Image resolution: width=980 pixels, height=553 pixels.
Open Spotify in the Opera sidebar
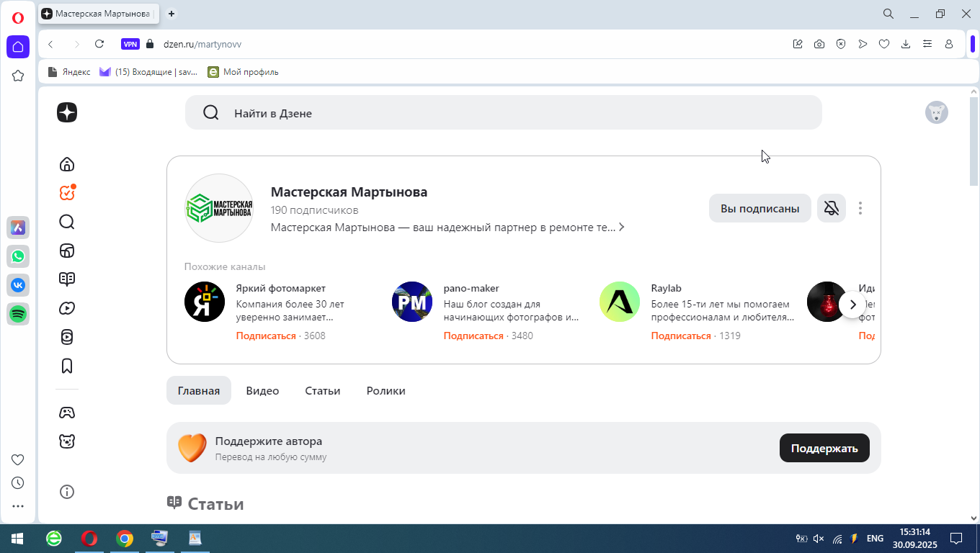point(18,314)
